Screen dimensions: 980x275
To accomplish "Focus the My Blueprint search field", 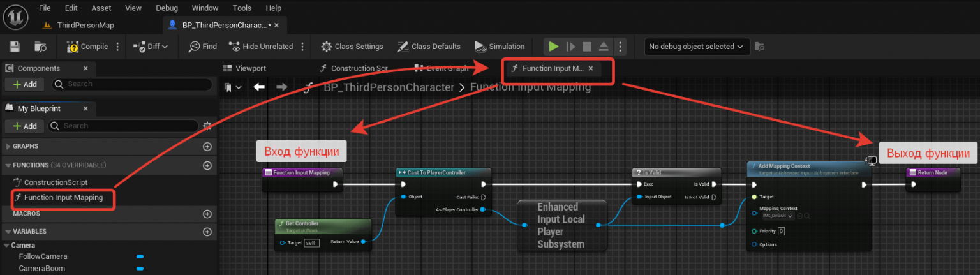I will click(x=122, y=126).
